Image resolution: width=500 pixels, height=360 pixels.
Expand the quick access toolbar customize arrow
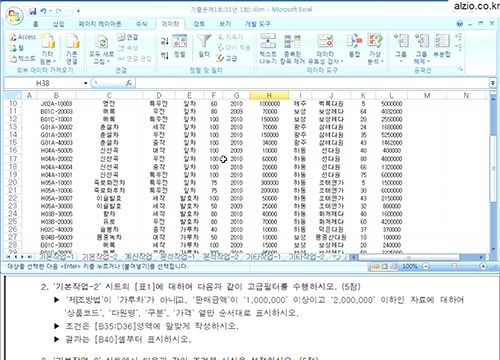(x=78, y=11)
